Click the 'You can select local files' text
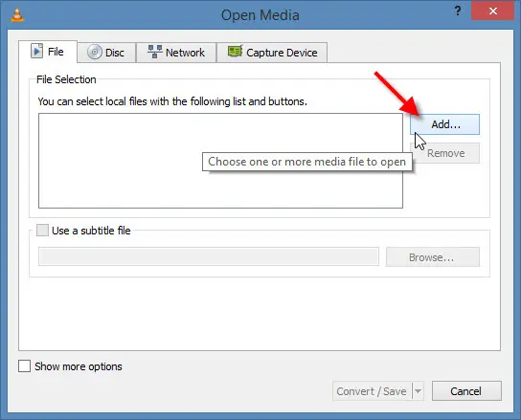521x420 pixels. pos(172,101)
